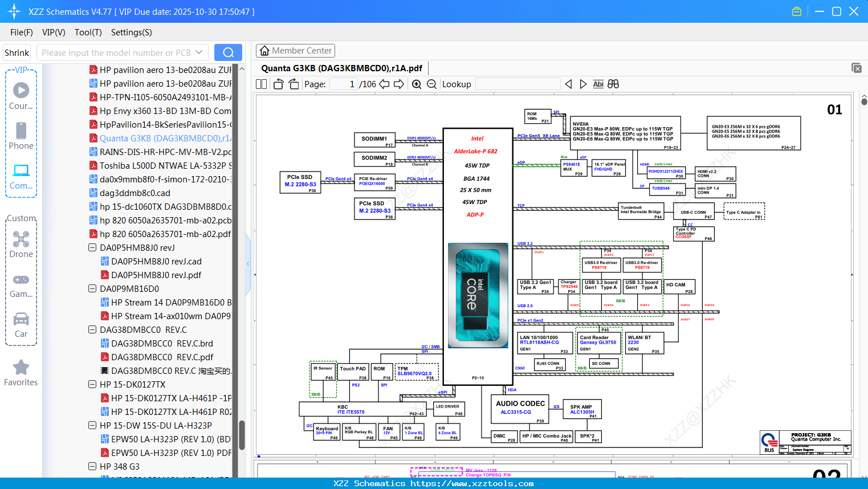The image size is (868, 489).
Task: Click the XZZ Schematics app logo
Action: [x=14, y=11]
